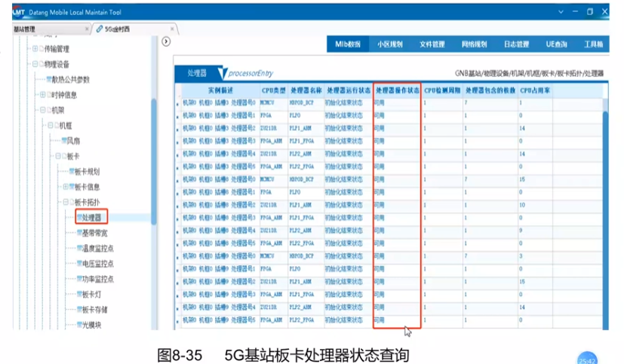Click the node icon beside 板卡规划
The image size is (624, 364).
(x=72, y=171)
